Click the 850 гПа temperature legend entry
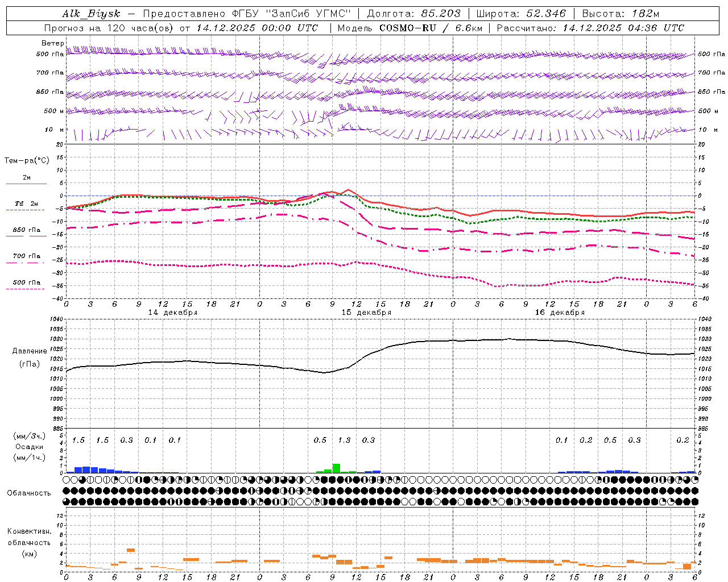The width and height of the screenshot is (728, 582). point(27,230)
